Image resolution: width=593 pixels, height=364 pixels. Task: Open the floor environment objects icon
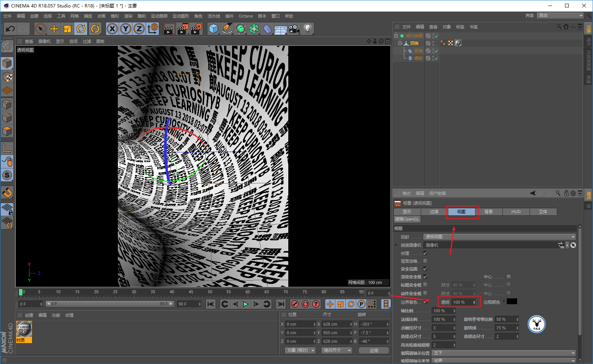281,29
